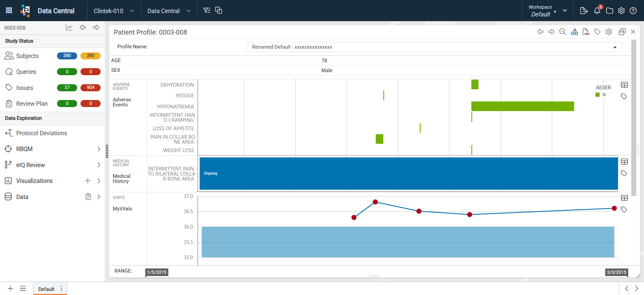Restore the Patient Profile window
This screenshot has height=295, width=644.
pyautogui.click(x=622, y=32)
